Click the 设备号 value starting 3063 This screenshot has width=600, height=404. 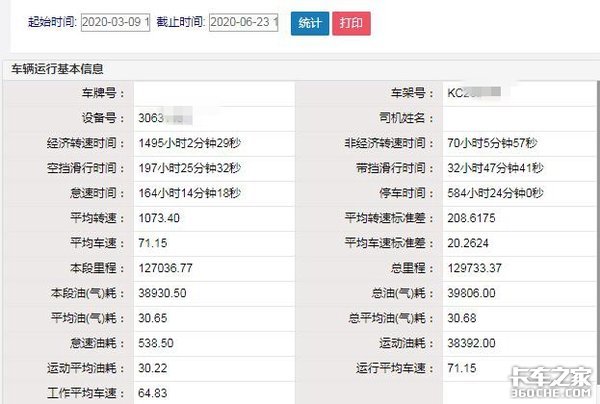pos(165,118)
